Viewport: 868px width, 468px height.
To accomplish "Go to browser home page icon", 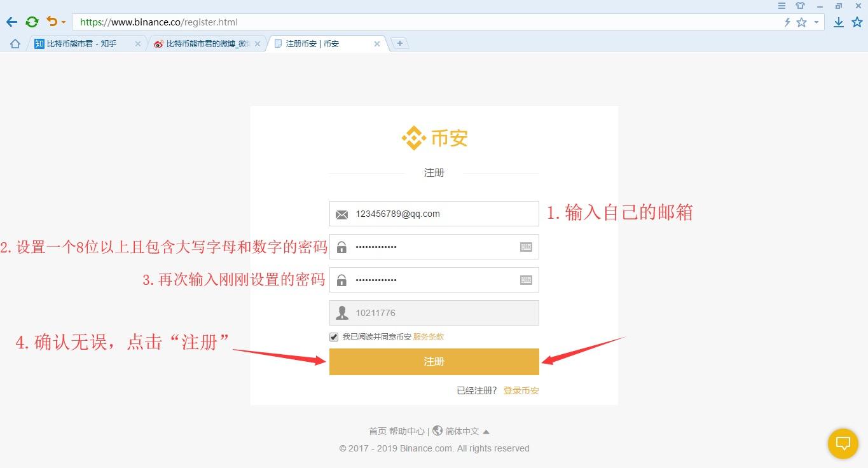I will click(15, 44).
